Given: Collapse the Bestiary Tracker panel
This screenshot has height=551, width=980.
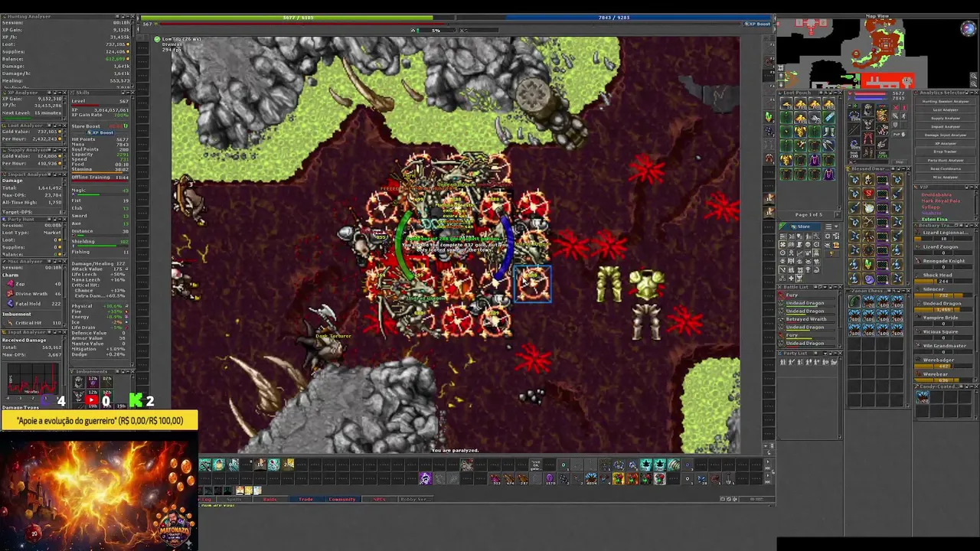Looking at the screenshot, I should pos(972,226).
